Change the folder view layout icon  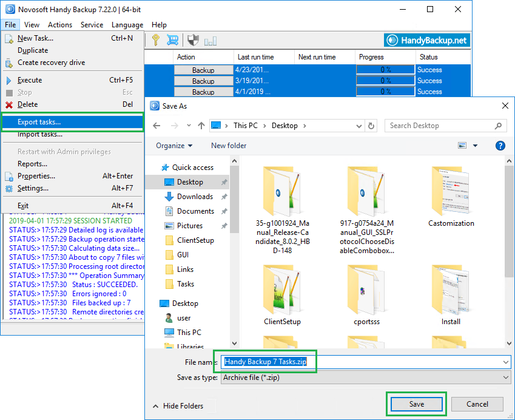pos(462,146)
